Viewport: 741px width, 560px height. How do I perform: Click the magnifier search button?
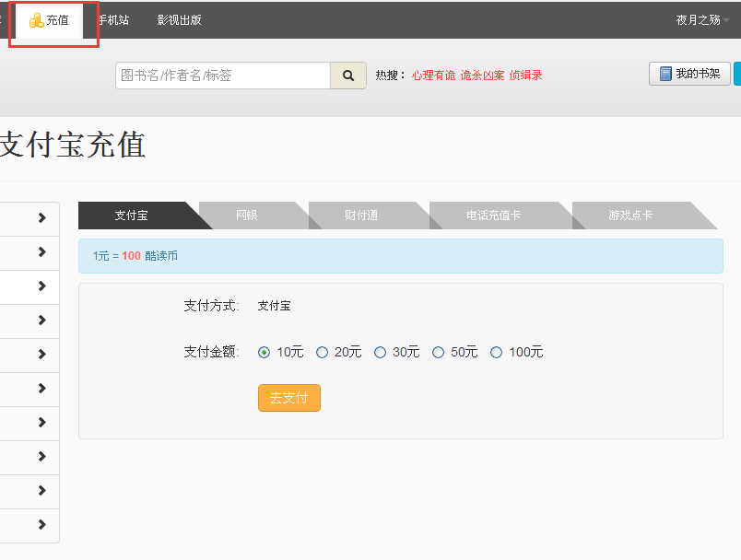click(x=348, y=76)
